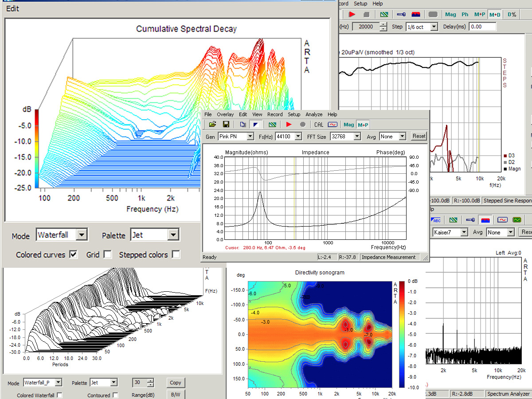Open the Analyze menu

pyautogui.click(x=313, y=114)
